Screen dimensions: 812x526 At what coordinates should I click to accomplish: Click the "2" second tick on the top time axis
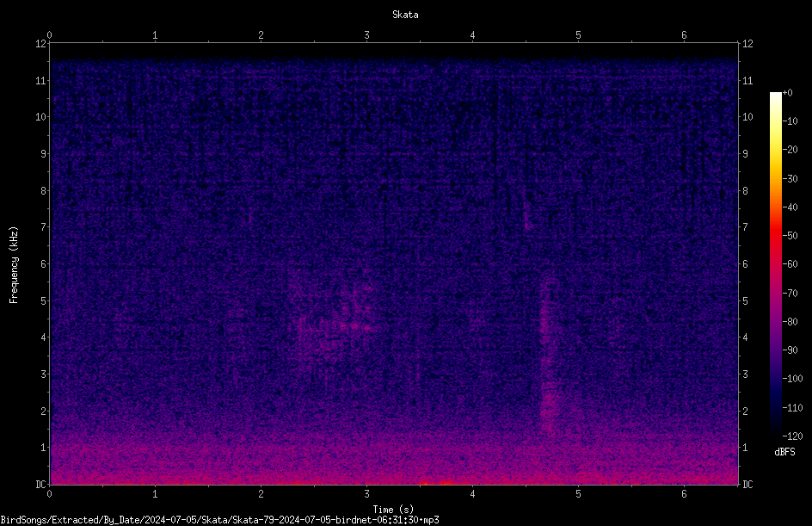pos(261,35)
